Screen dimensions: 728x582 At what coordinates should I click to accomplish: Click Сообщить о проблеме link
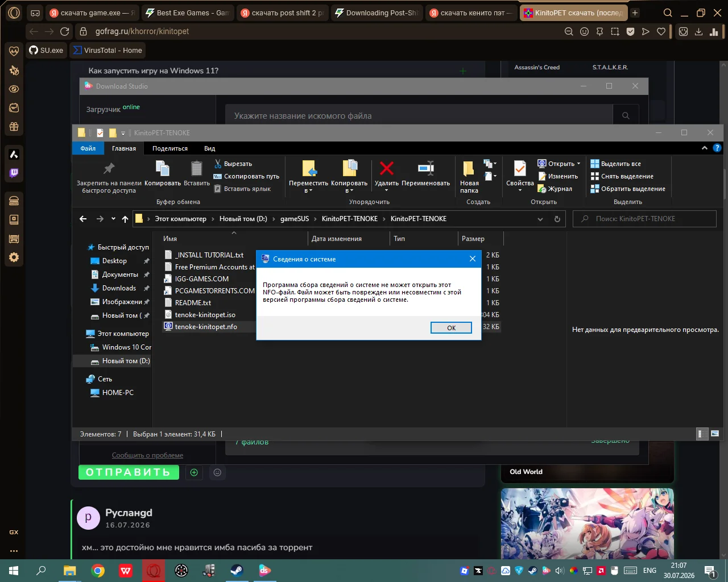(147, 455)
